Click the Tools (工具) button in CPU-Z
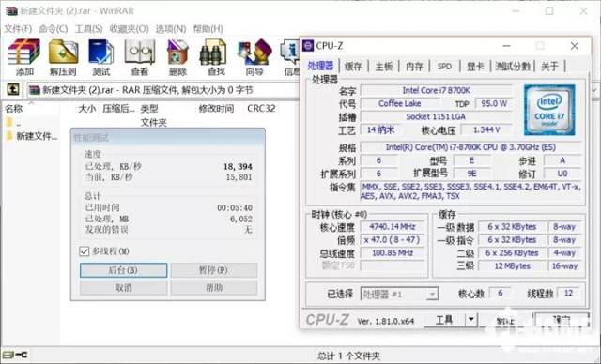 coord(444,320)
